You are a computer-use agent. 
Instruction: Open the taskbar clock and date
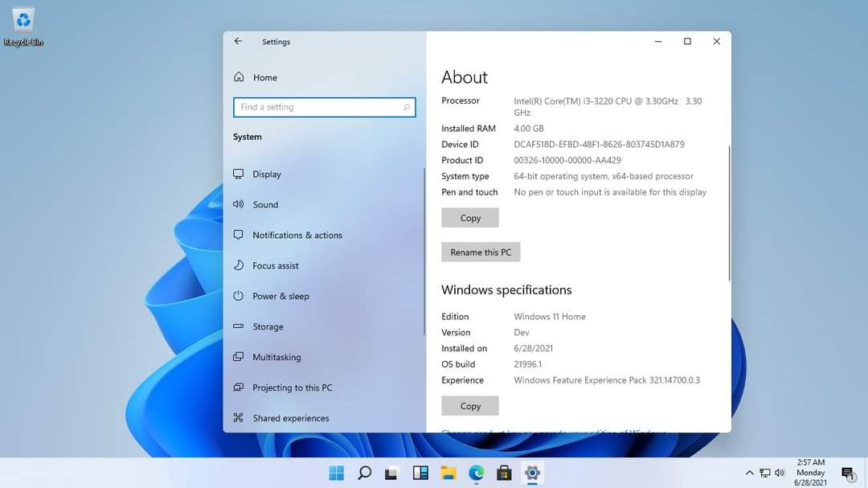(810, 473)
